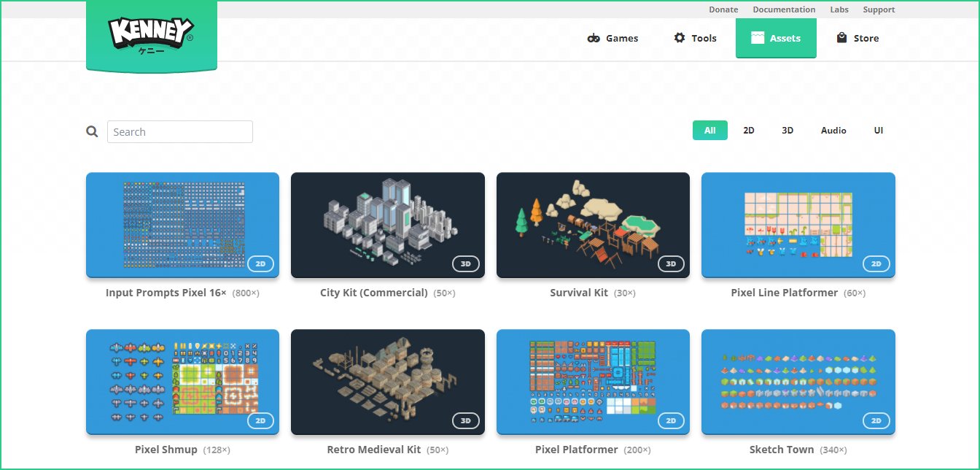Click the Store bag icon
The image size is (980, 470).
[x=841, y=38]
